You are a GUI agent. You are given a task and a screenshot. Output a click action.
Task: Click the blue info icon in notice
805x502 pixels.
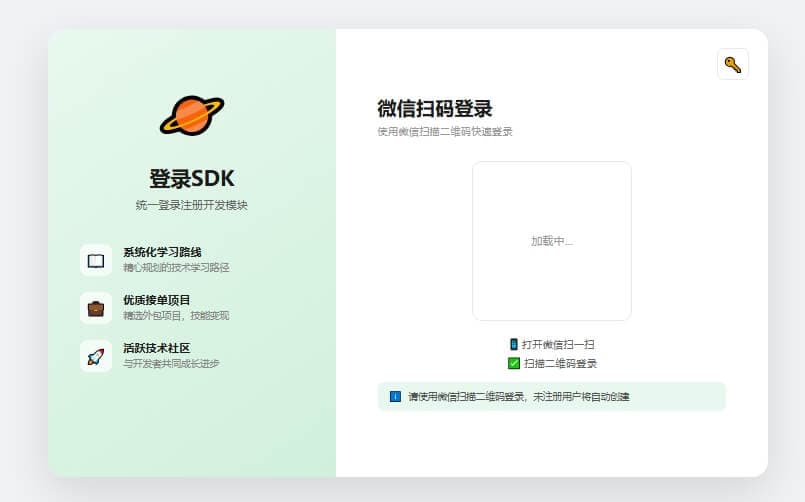click(x=395, y=396)
